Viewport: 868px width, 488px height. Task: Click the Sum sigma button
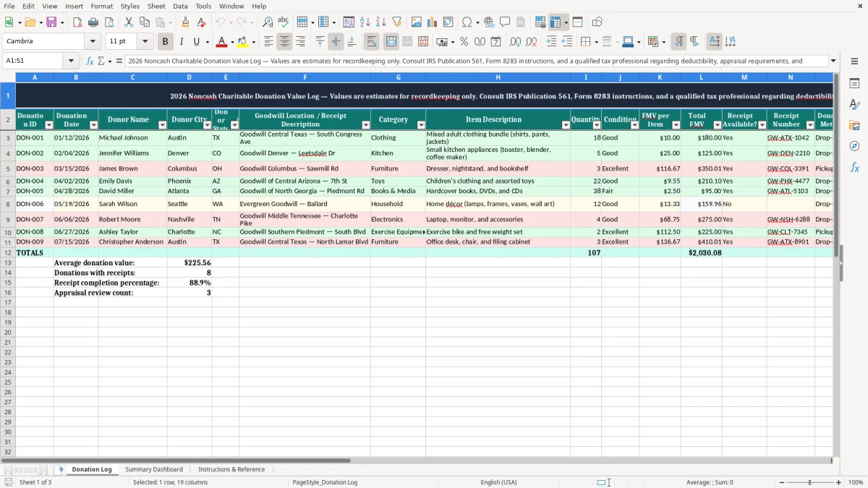coord(101,61)
